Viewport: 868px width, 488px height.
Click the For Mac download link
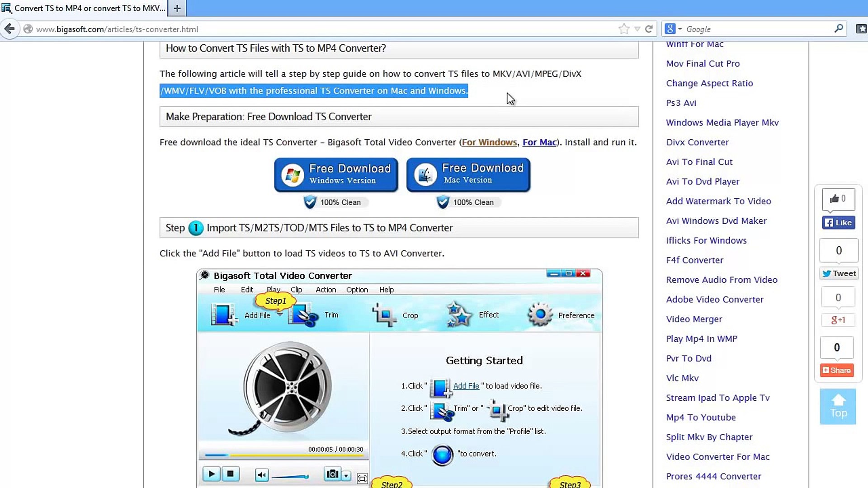click(539, 142)
